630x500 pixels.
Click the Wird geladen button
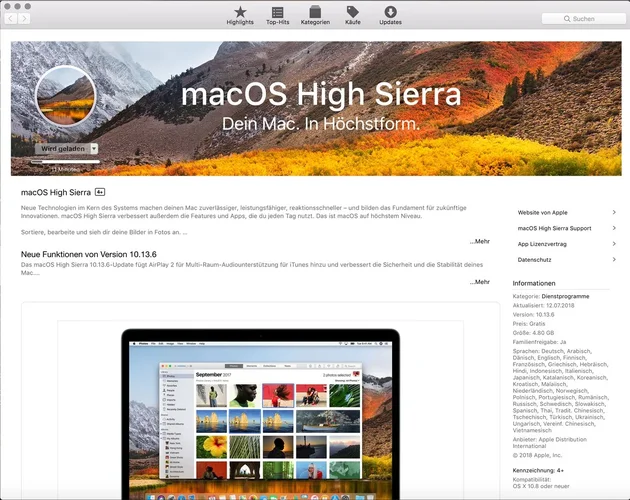click(x=62, y=149)
